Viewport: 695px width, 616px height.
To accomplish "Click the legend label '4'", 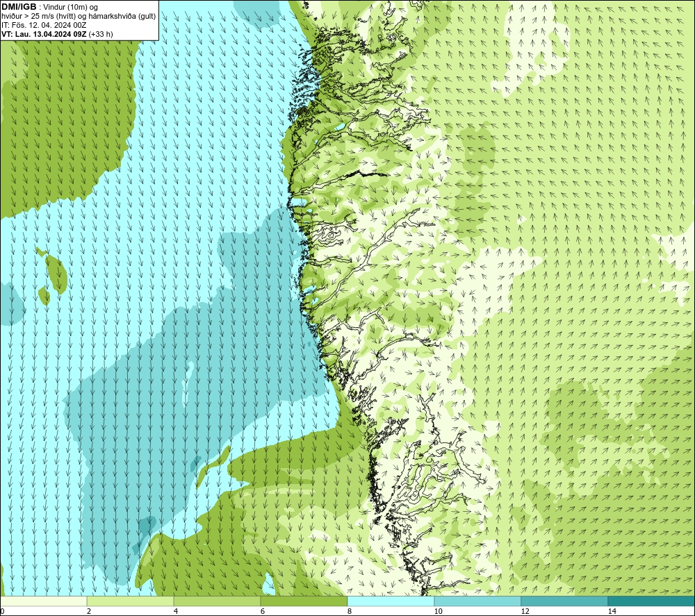I will [x=176, y=611].
